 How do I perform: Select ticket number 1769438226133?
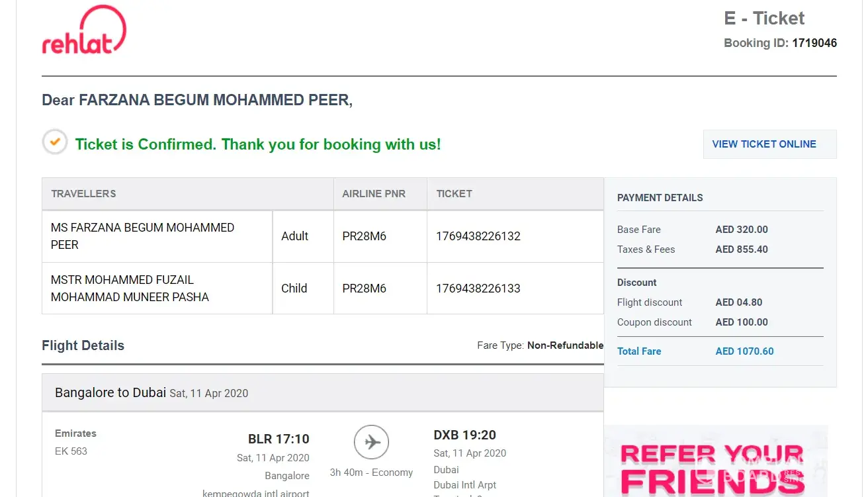coord(478,289)
